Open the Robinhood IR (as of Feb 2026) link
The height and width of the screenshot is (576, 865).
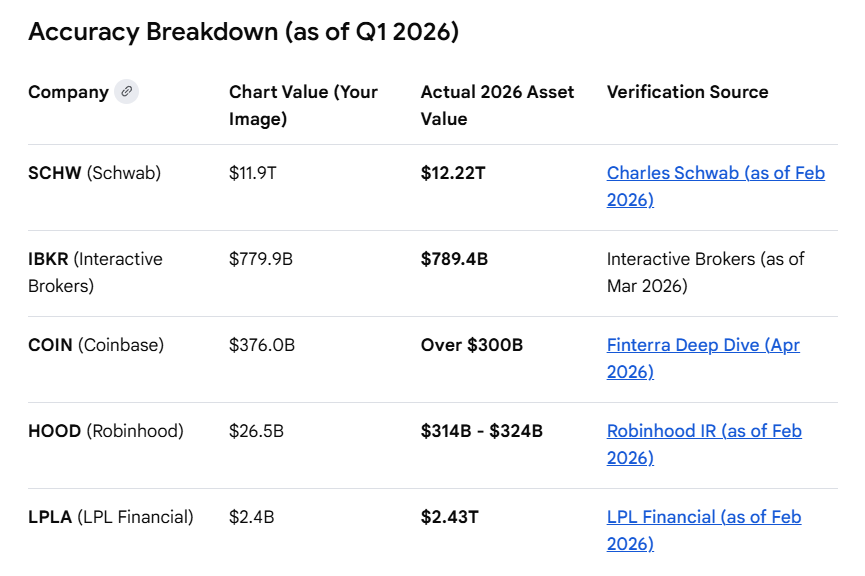(704, 445)
